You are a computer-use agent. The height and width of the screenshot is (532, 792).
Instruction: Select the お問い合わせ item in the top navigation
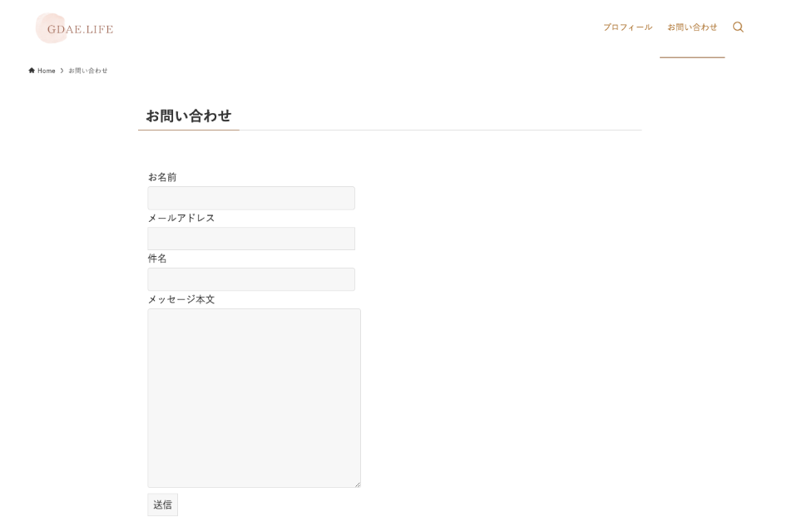[691, 27]
